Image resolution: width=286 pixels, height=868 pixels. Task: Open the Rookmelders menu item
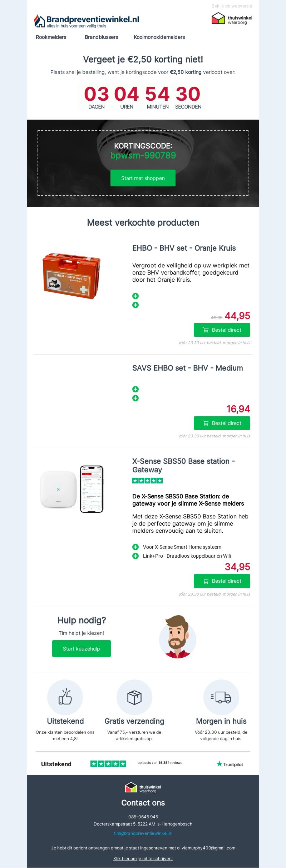point(51,37)
